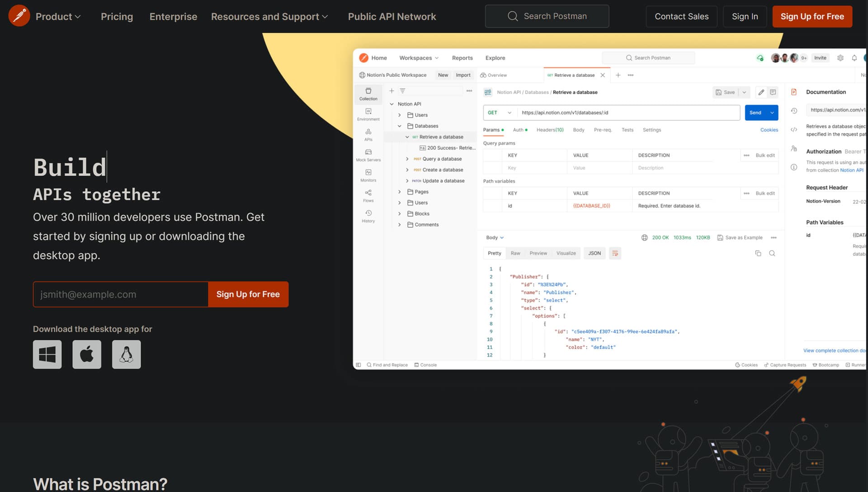Open the Cookies link in the request pane
Viewport: 868px width, 492px height.
coord(769,130)
